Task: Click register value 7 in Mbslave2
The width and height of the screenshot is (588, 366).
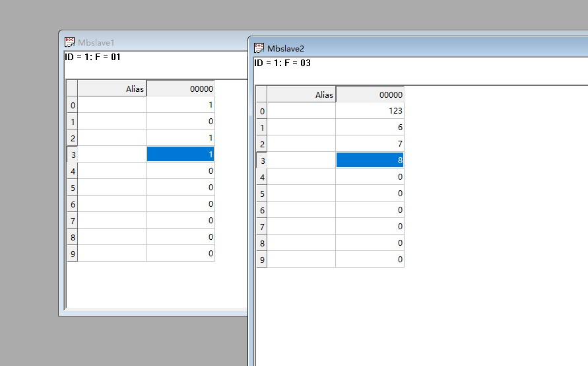Action: (x=370, y=144)
